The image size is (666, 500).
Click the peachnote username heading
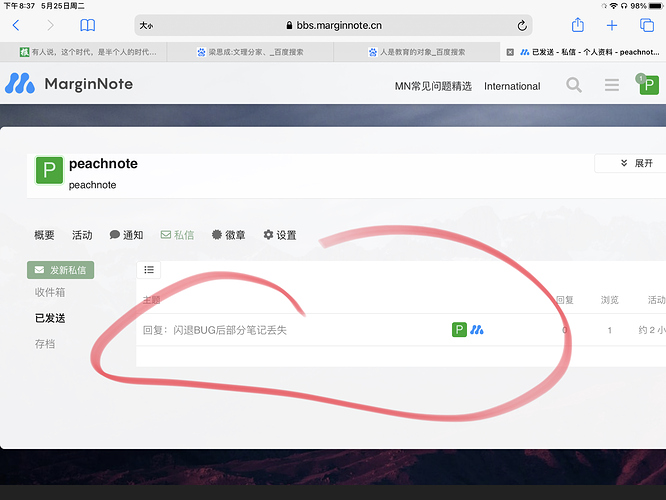pos(103,164)
